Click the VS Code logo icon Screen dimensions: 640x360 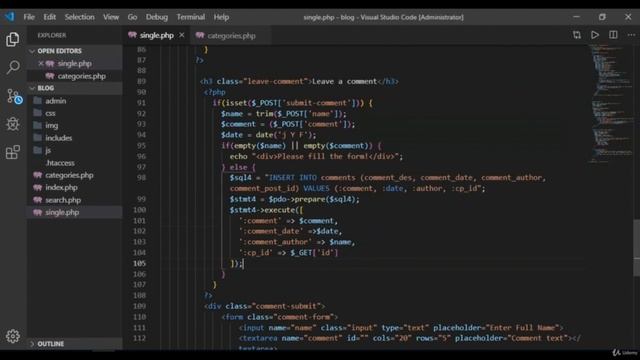pyautogui.click(x=9, y=17)
